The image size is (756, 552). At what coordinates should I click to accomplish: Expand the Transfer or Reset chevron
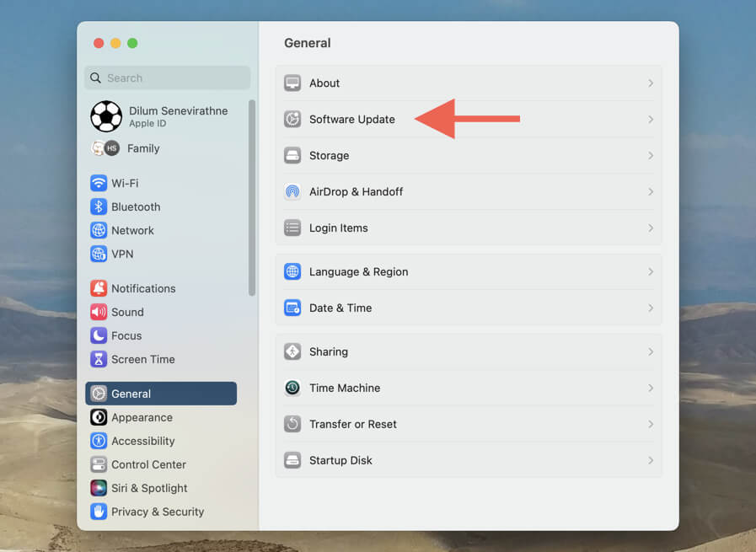point(651,424)
